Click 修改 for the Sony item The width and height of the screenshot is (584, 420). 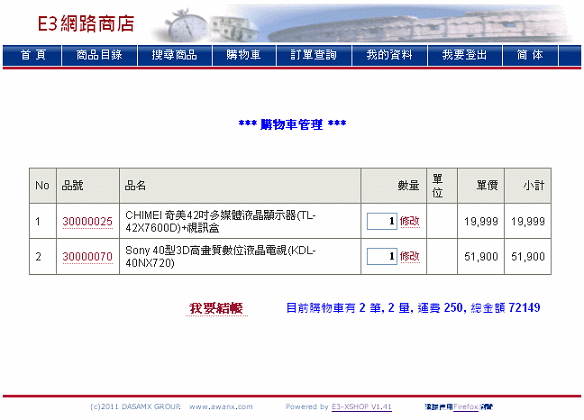click(x=410, y=256)
